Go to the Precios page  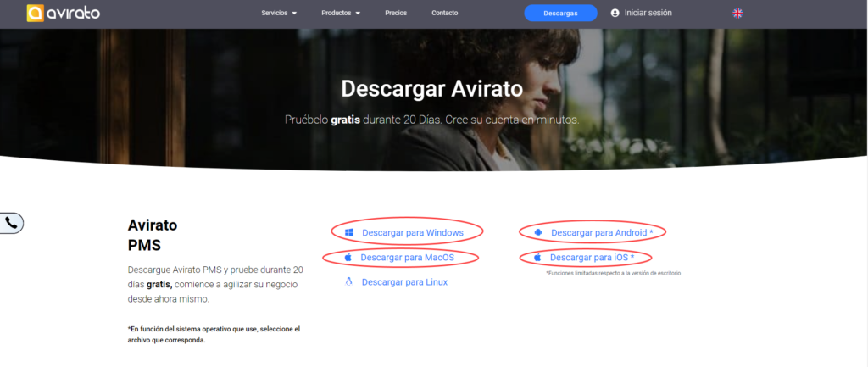coord(396,14)
